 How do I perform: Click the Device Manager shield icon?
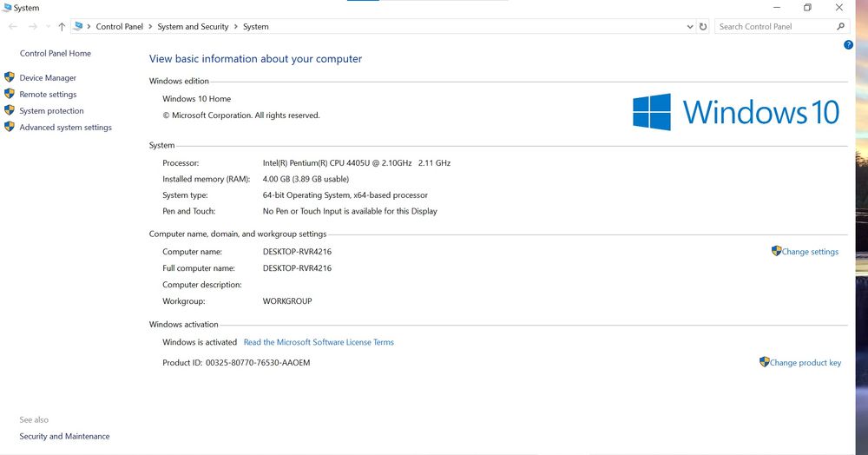(x=10, y=77)
